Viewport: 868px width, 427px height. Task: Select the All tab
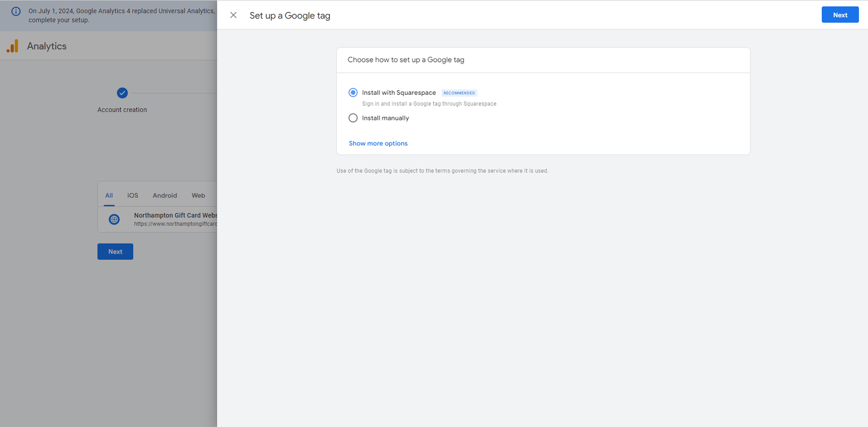coord(109,195)
